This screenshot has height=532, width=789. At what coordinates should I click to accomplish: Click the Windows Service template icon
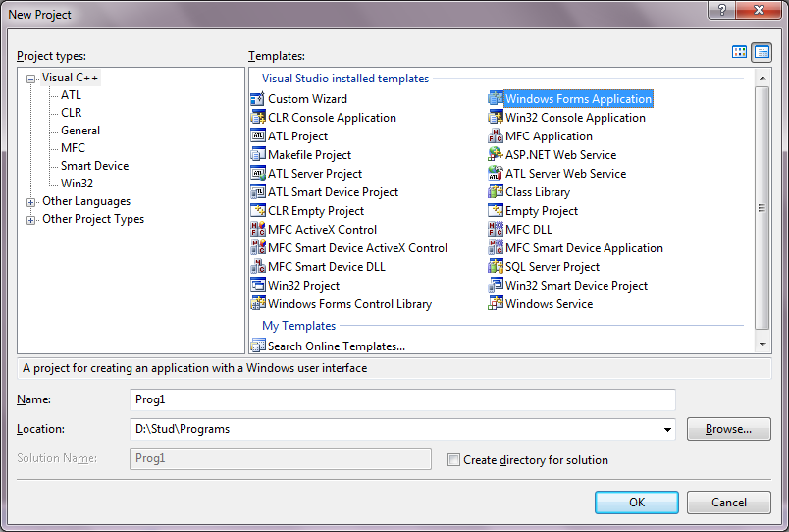click(x=496, y=303)
